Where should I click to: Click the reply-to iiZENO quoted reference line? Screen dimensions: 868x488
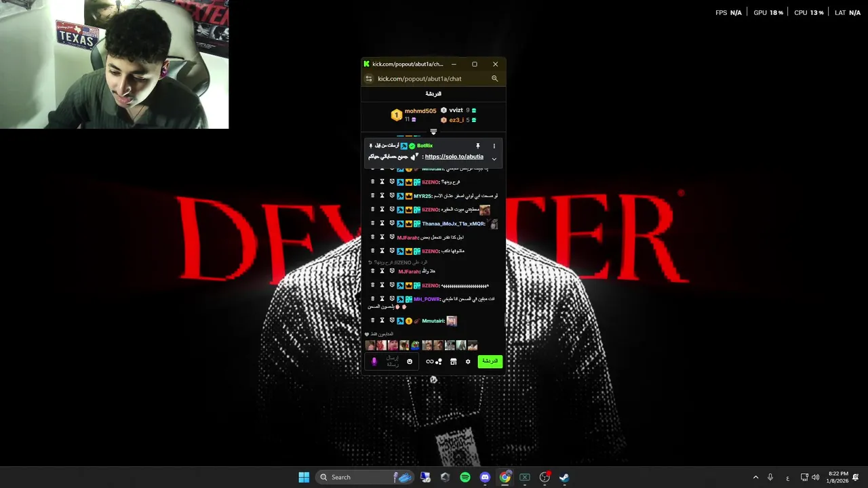(x=398, y=262)
